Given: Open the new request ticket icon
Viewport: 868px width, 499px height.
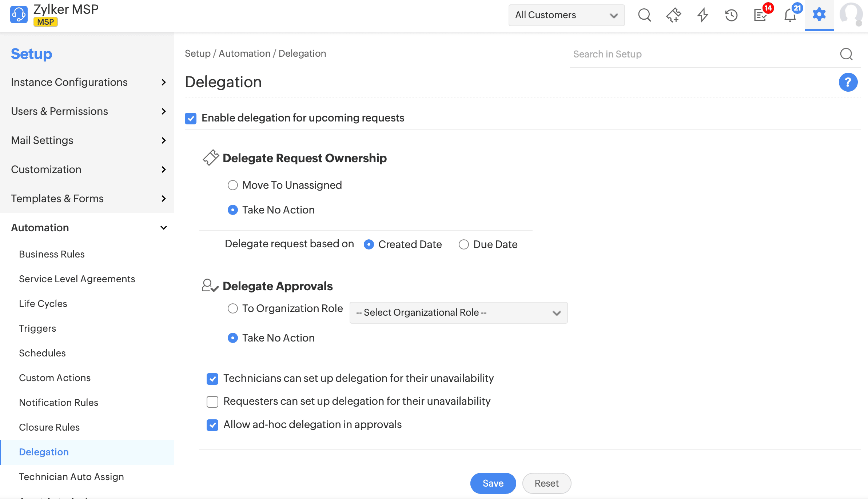Looking at the screenshot, I should coord(673,15).
